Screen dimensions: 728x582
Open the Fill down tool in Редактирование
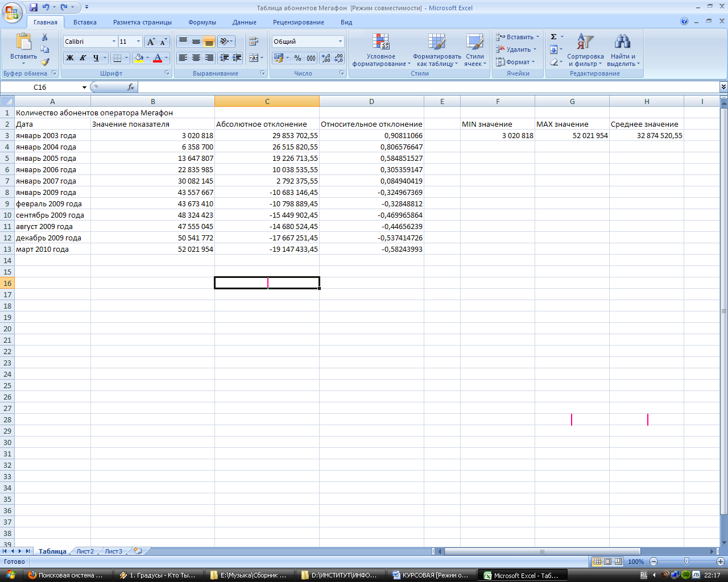(x=553, y=49)
